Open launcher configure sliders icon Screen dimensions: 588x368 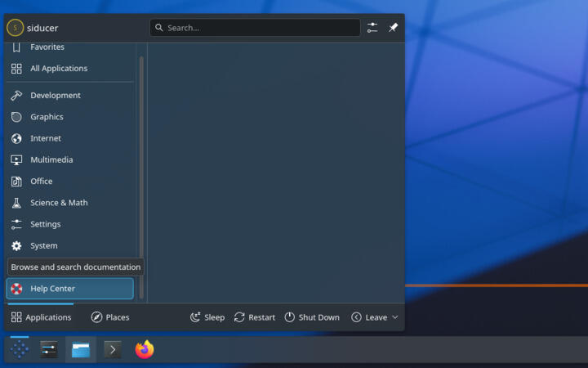(372, 28)
